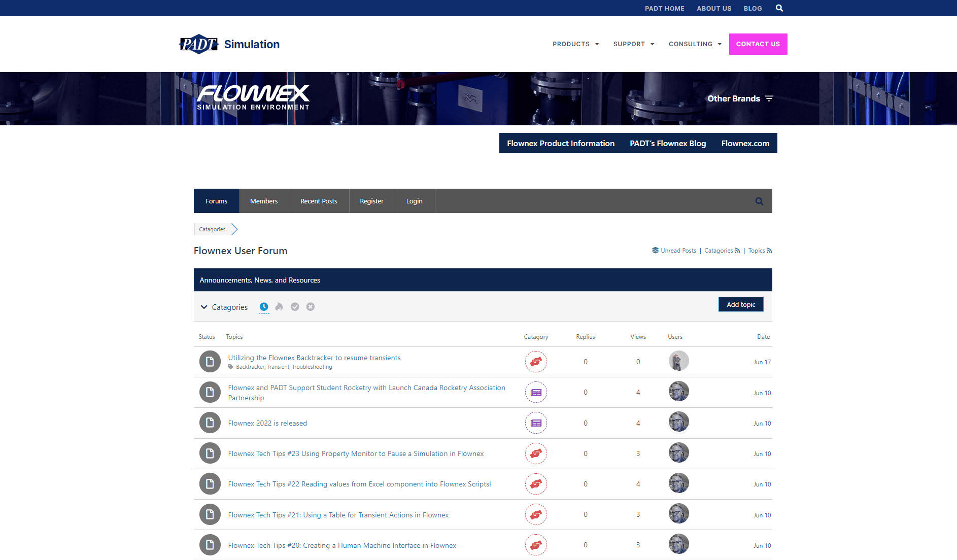957x560 pixels.
Task: Open the forum search magnifier icon
Action: (x=759, y=201)
